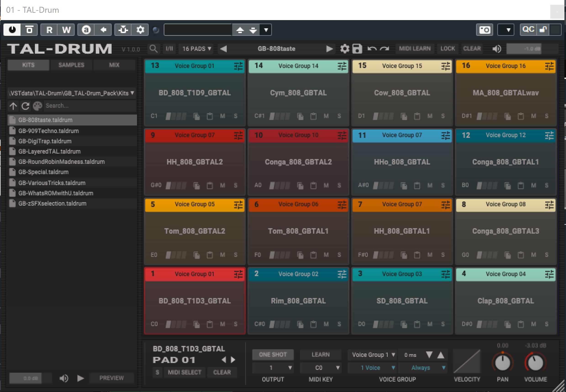Copy the Conga_808_GBTAL2 pad
The width and height of the screenshot is (566, 392).
click(300, 186)
